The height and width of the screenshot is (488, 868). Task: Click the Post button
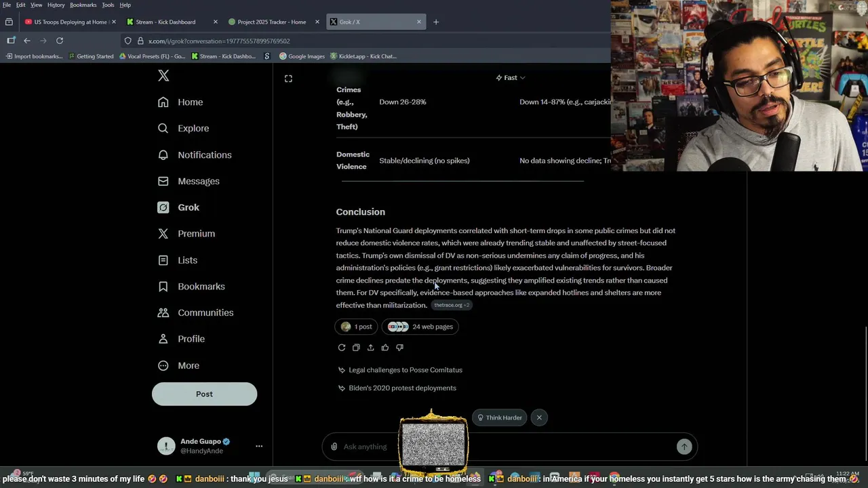pyautogui.click(x=204, y=394)
